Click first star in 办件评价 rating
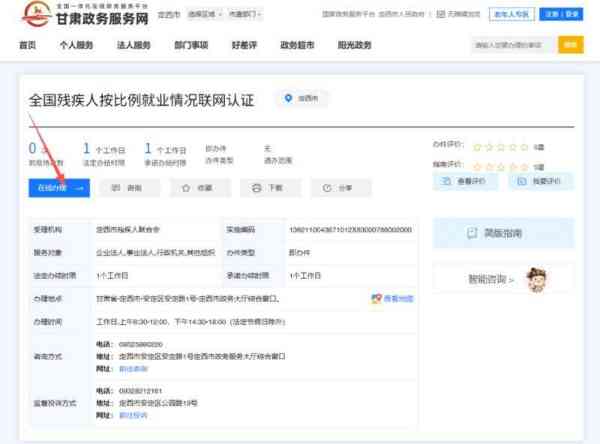The height and width of the screenshot is (444, 600). coord(477,147)
